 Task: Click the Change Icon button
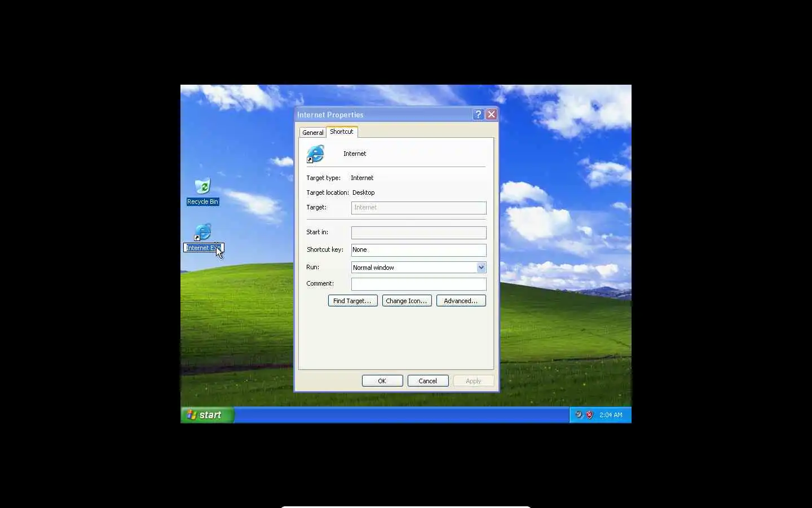point(407,301)
